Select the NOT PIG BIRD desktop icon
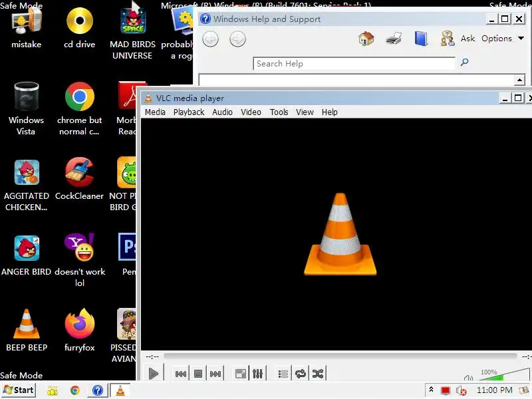 click(123, 184)
